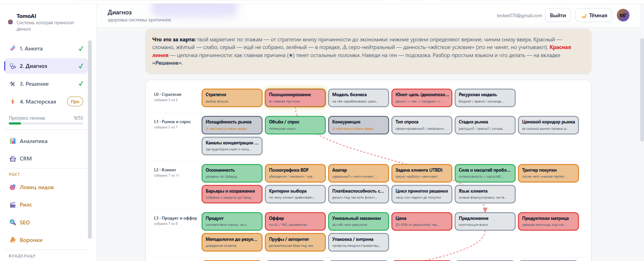This screenshot has width=644, height=261.
Task: Select the Ресурсная модель card
Action: click(x=485, y=98)
